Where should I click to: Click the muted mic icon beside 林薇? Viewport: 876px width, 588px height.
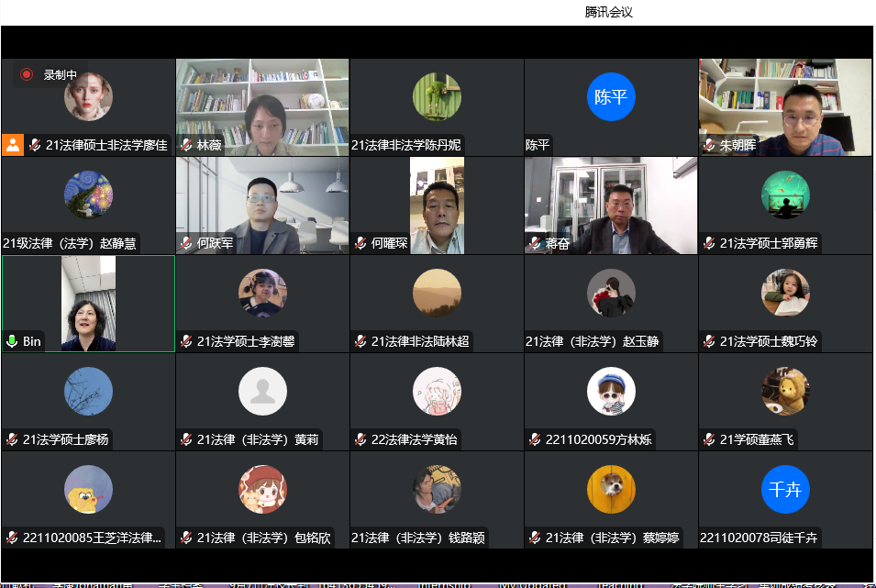click(186, 145)
